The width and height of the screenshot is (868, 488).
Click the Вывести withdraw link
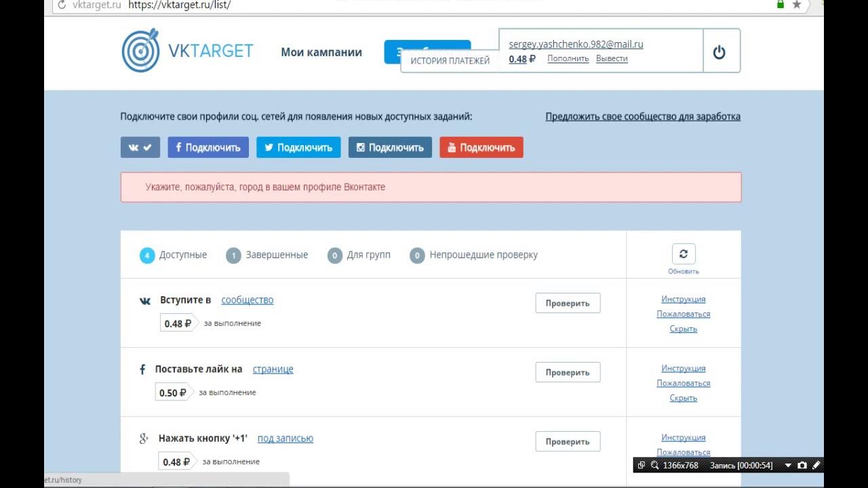(x=612, y=59)
